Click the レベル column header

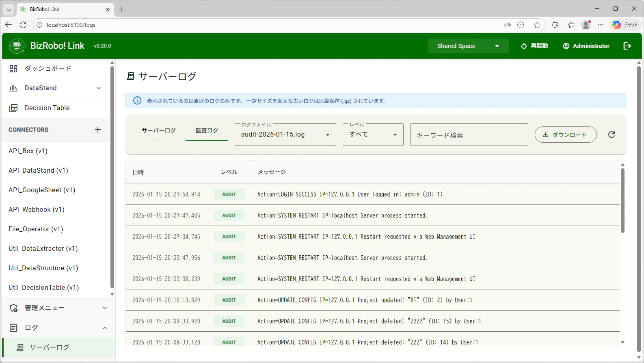(229, 172)
